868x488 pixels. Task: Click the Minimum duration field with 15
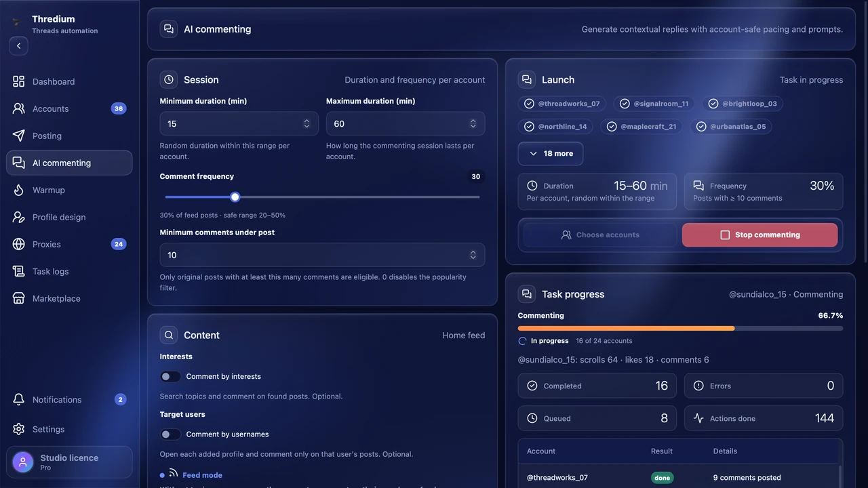[x=239, y=123]
